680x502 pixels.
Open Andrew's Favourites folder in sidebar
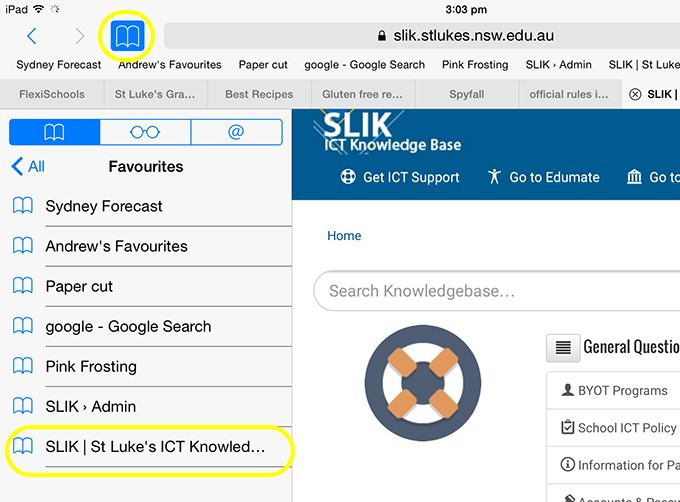point(116,246)
